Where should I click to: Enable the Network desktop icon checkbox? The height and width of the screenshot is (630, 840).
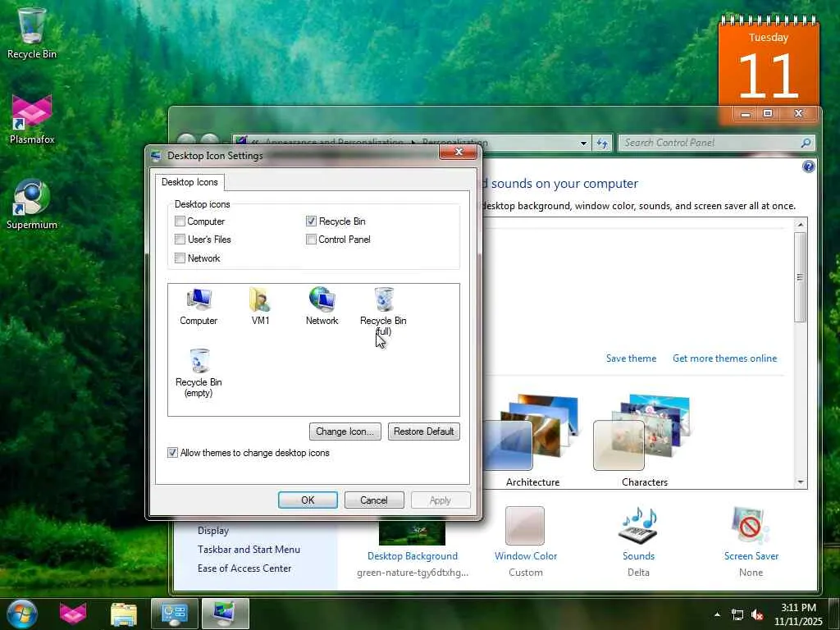click(x=180, y=258)
